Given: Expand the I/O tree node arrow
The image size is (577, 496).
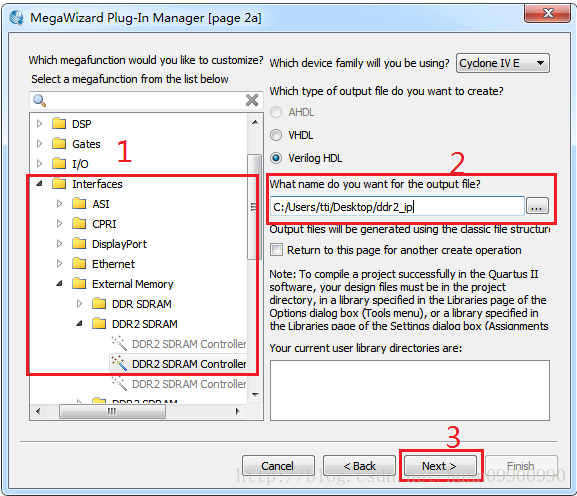Looking at the screenshot, I should point(39,163).
